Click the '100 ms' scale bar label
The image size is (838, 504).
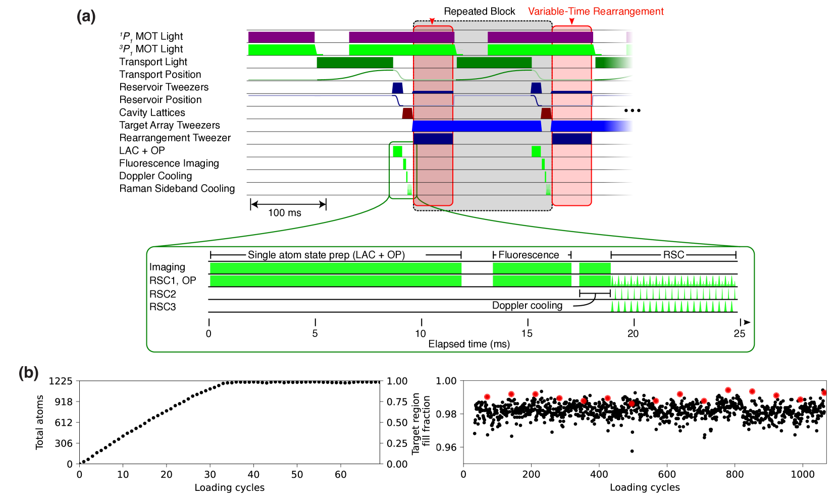(x=285, y=212)
